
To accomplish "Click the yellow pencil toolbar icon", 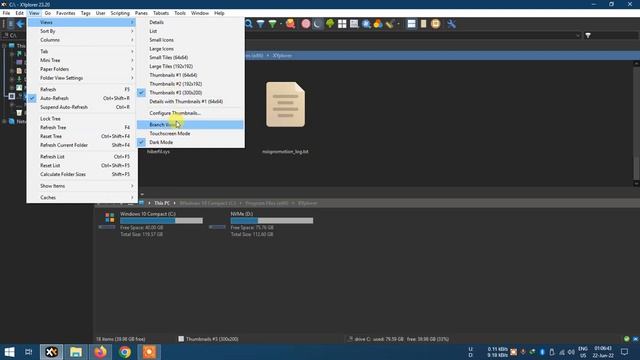I will coord(390,24).
